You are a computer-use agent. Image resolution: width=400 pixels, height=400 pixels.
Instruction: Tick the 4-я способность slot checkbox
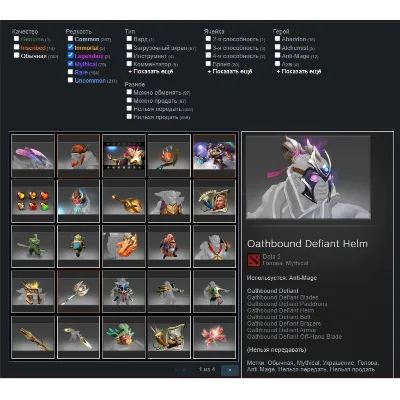tap(208, 55)
